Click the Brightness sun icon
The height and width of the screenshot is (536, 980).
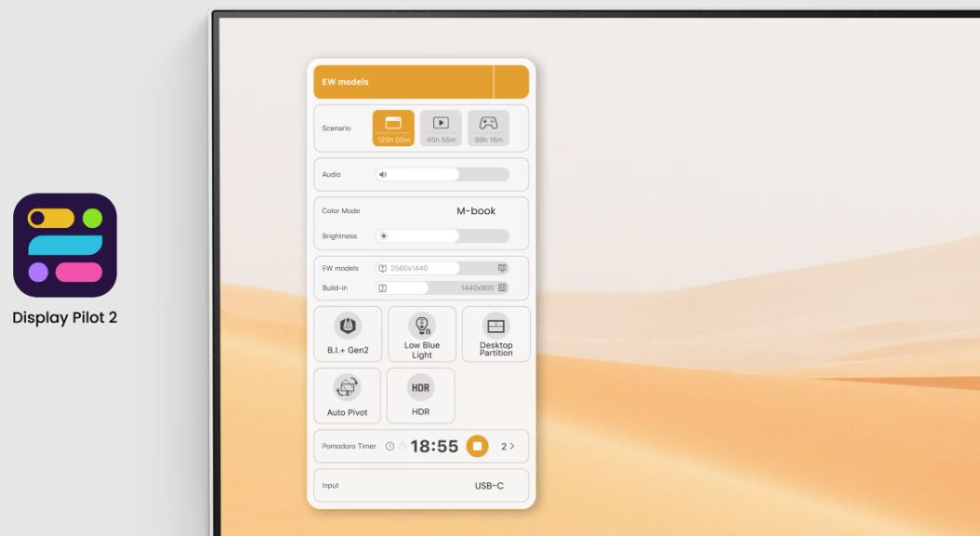(384, 235)
